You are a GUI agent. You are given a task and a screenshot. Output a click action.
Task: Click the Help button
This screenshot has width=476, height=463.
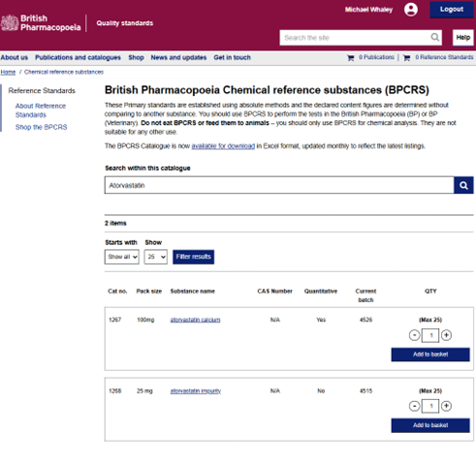(x=463, y=38)
